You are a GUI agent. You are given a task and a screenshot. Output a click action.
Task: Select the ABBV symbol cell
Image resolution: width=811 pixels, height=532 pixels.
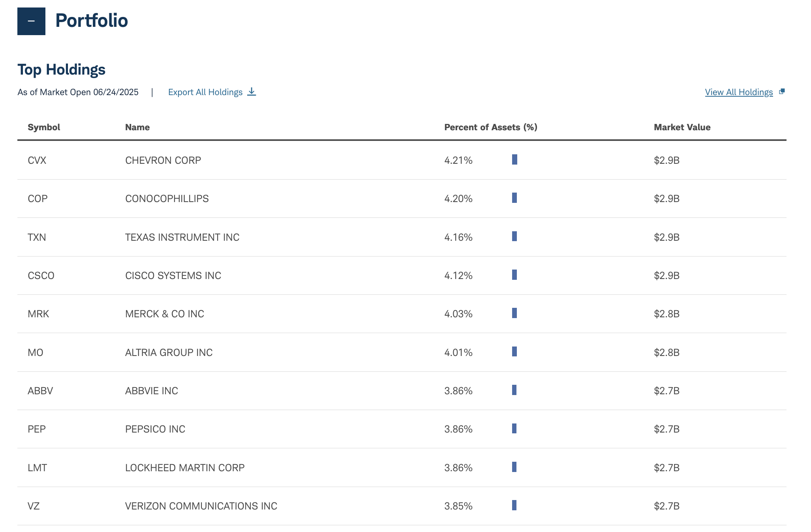coord(40,391)
